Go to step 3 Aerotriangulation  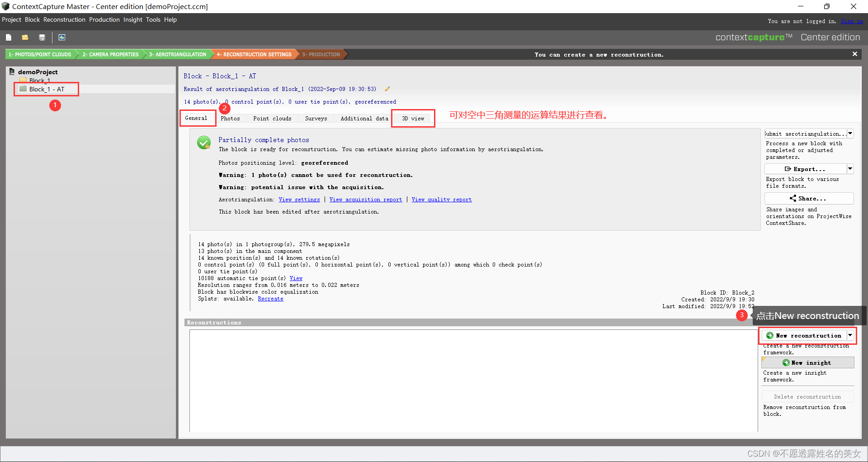click(177, 54)
